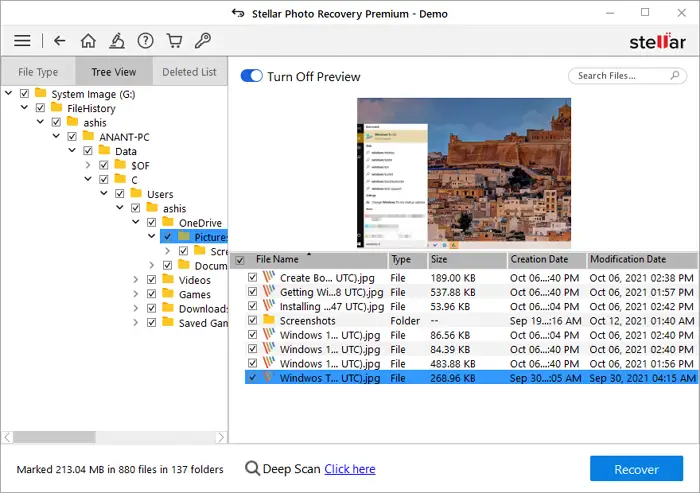Expand the $OF folder node
Screen dimensions: 700x493
(88, 165)
